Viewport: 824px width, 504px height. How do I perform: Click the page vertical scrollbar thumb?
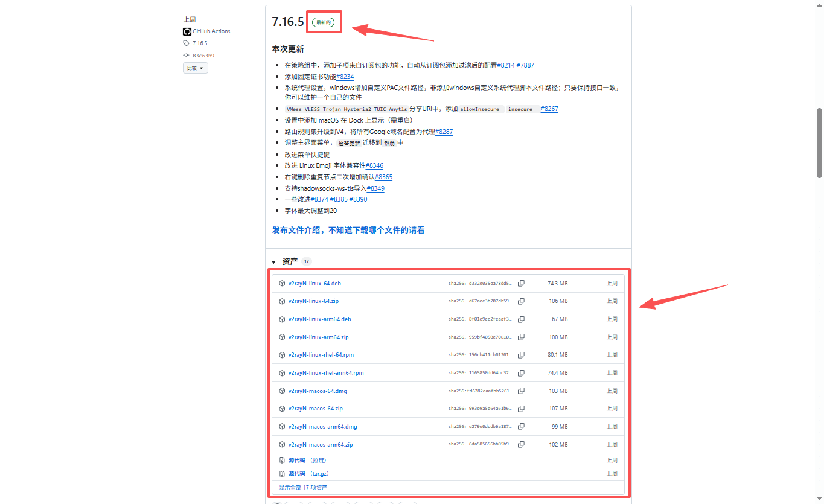(x=819, y=142)
